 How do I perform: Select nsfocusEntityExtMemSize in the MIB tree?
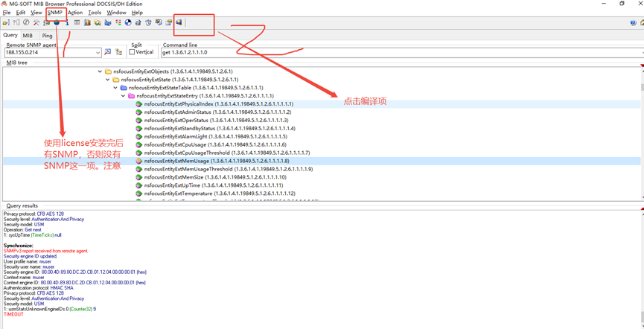point(215,177)
